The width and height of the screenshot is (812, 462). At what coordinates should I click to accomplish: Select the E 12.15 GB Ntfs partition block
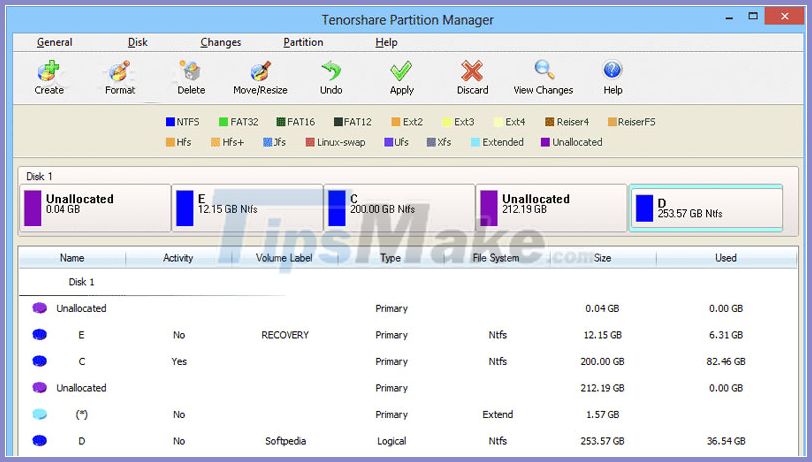pos(248,208)
